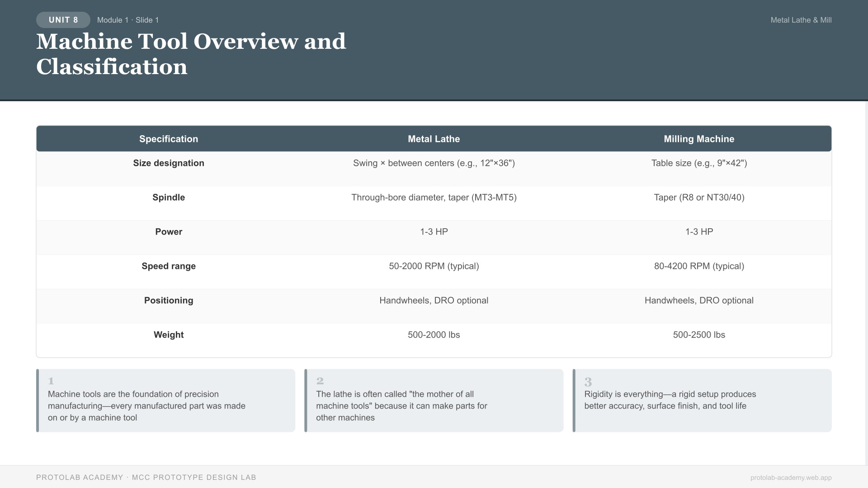The width and height of the screenshot is (868, 488).
Task: Click the Metal Lathe & Mill header label
Action: click(801, 20)
